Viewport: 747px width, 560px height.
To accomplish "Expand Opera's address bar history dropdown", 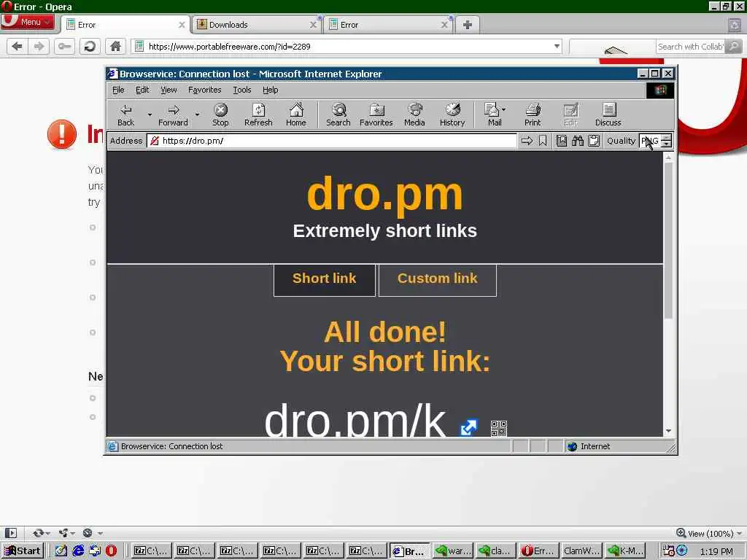I will tap(557, 46).
